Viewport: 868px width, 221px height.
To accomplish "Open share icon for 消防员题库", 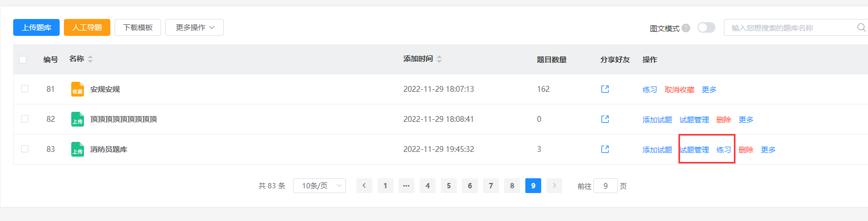I will click(605, 149).
